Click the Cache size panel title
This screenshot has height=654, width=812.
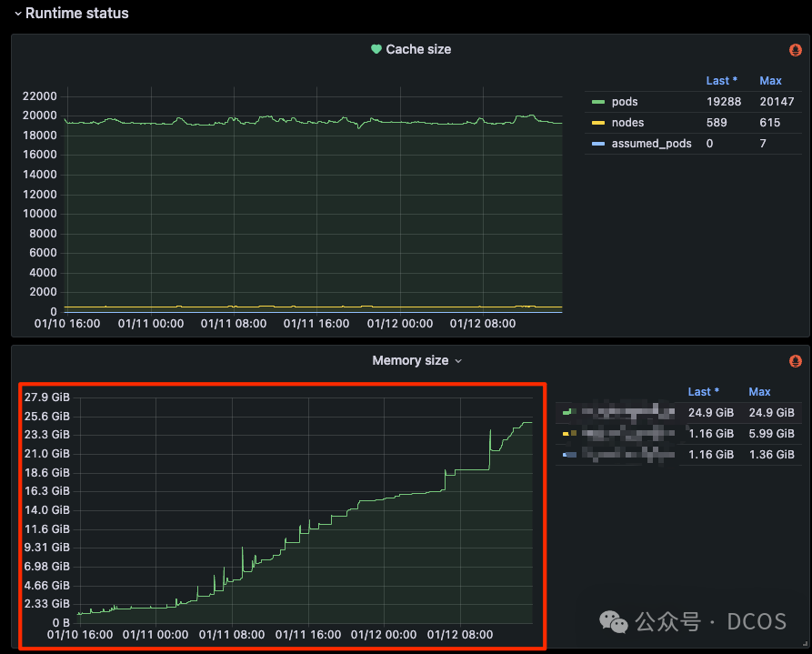click(418, 49)
